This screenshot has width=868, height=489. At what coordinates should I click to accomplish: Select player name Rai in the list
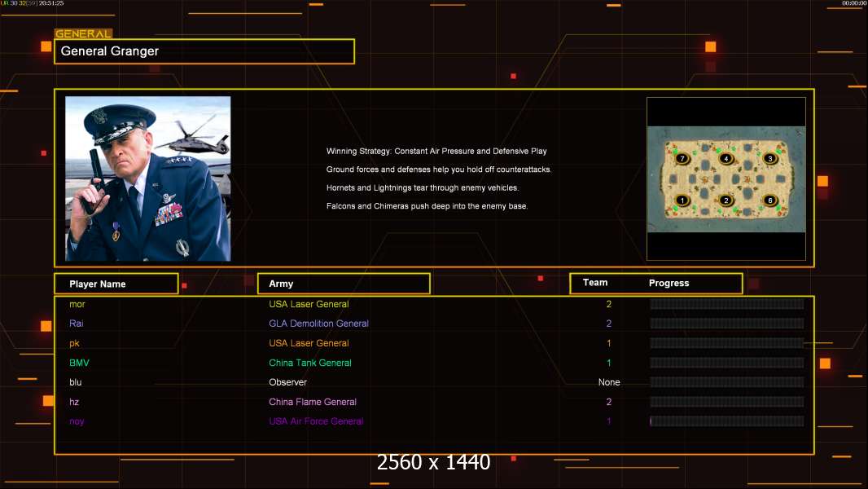click(76, 324)
